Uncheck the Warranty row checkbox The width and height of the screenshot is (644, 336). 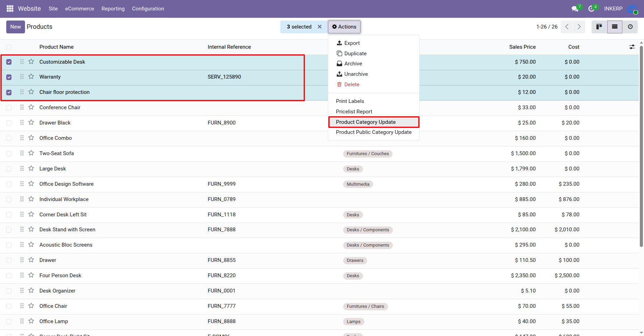pos(9,77)
